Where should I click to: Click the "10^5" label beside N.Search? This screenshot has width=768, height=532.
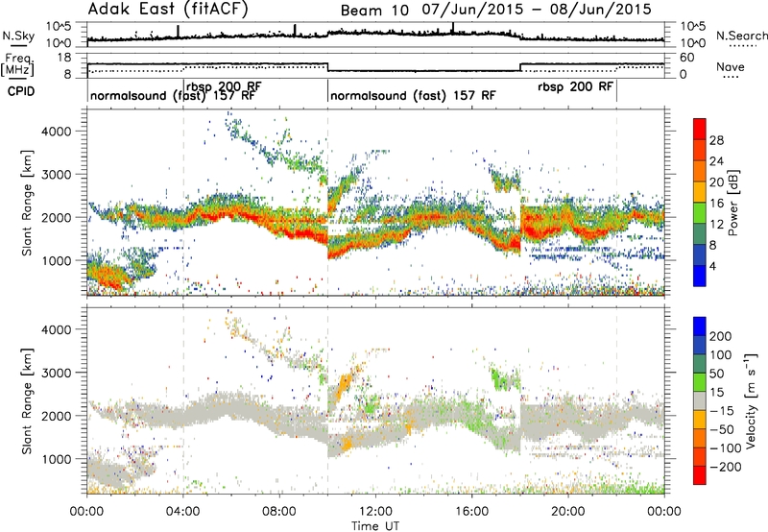coord(692,26)
